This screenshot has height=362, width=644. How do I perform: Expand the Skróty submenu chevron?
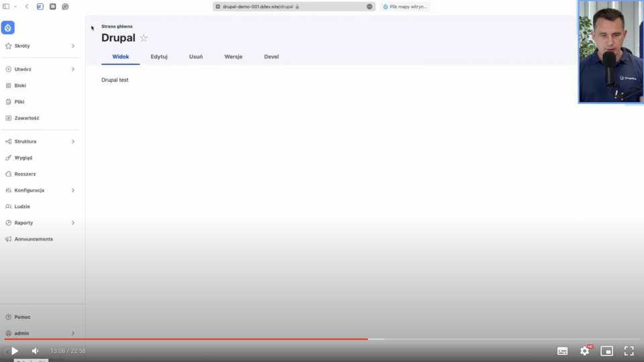[73, 46]
